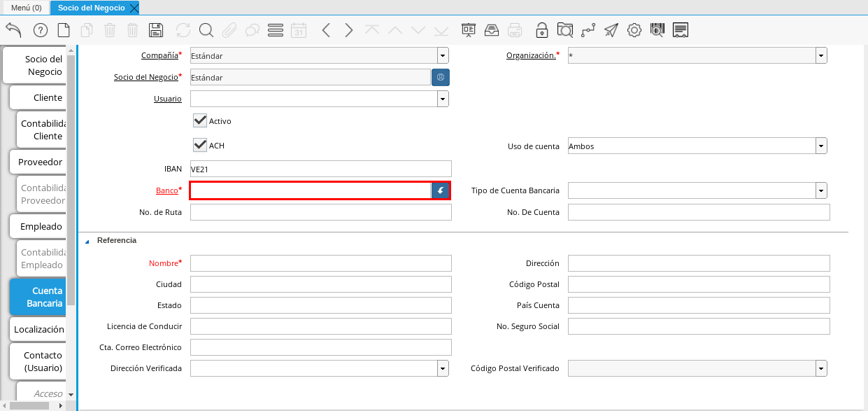
Task: Collapse the Referencia section
Action: point(87,241)
